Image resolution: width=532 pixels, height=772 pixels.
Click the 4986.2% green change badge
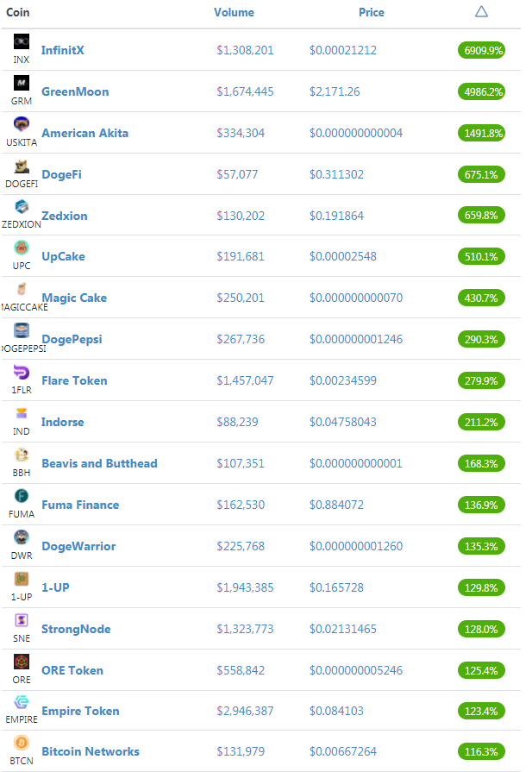pyautogui.click(x=481, y=91)
